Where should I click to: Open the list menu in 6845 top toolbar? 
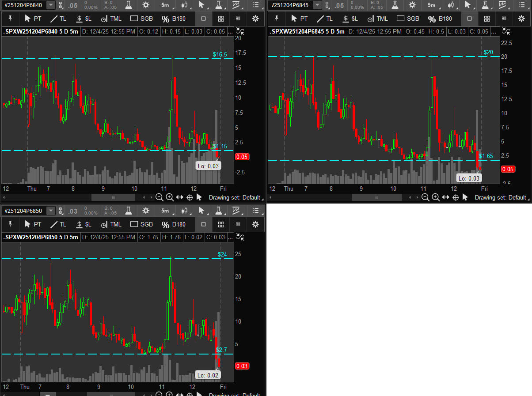[522, 5]
